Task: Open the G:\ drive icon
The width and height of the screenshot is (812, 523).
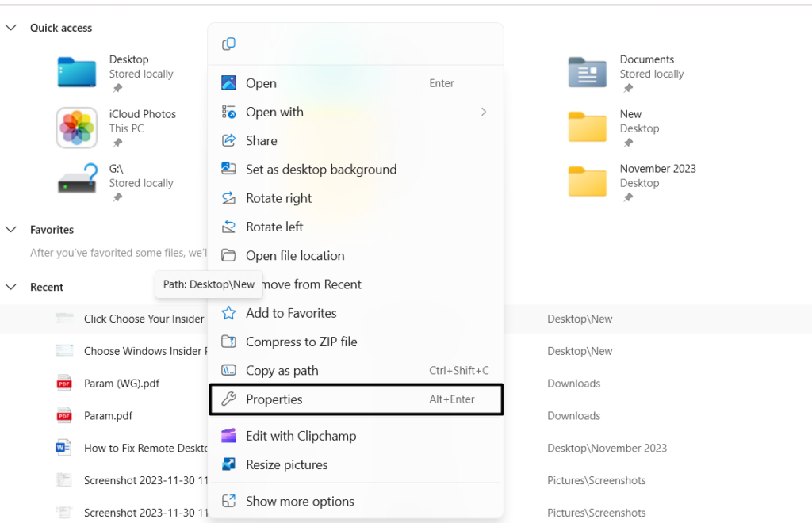Action: (77, 181)
